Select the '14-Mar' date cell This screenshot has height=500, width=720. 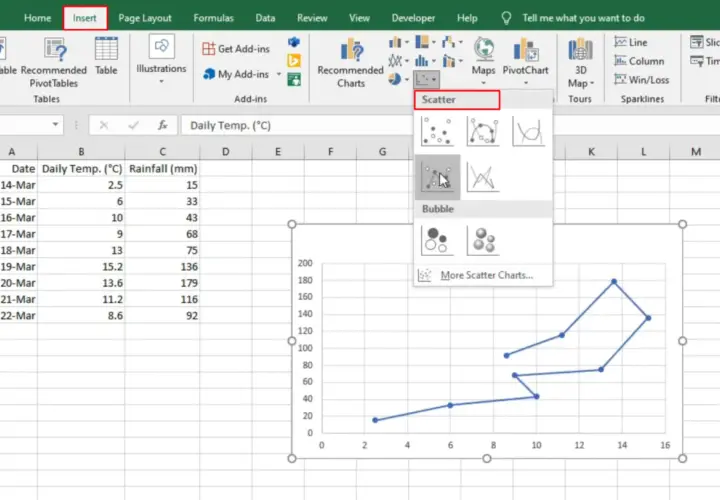(18, 185)
